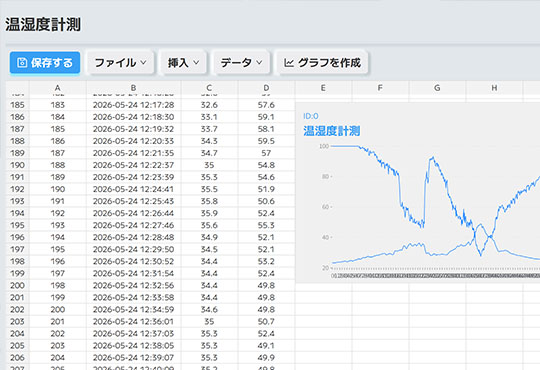Click humidity cell 59.1

pos(266,117)
